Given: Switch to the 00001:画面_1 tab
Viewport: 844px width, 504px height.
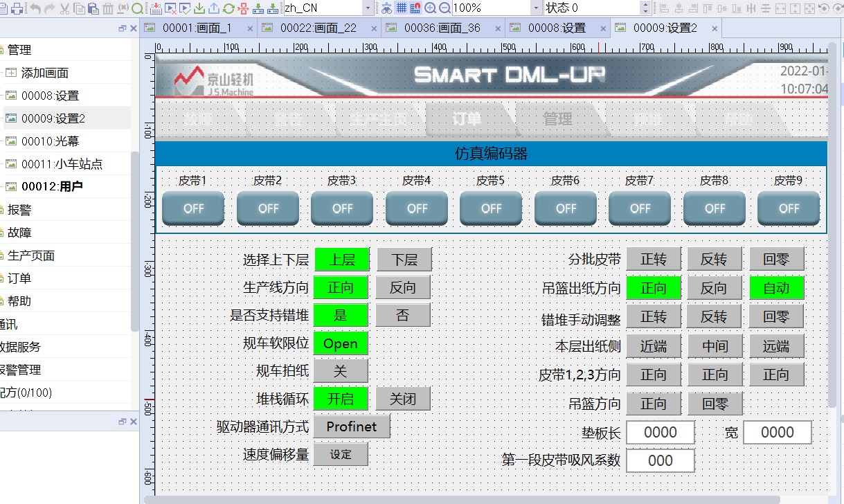Looking at the screenshot, I should (196, 28).
